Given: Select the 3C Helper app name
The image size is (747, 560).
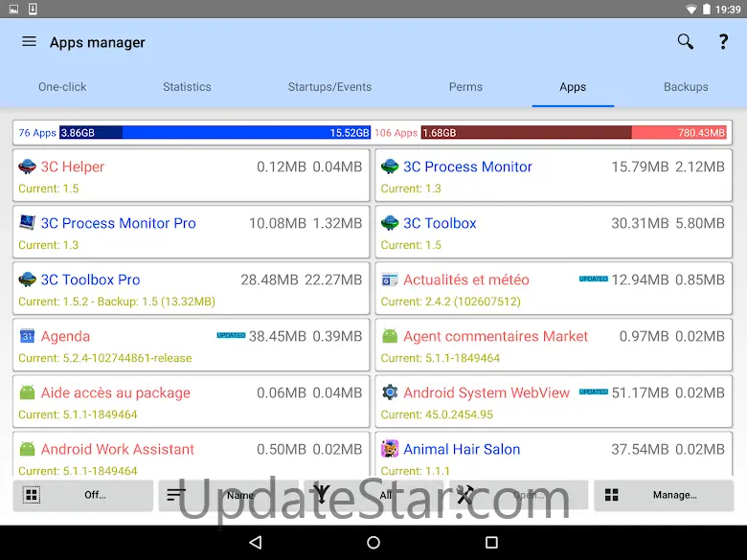Looking at the screenshot, I should tap(73, 167).
